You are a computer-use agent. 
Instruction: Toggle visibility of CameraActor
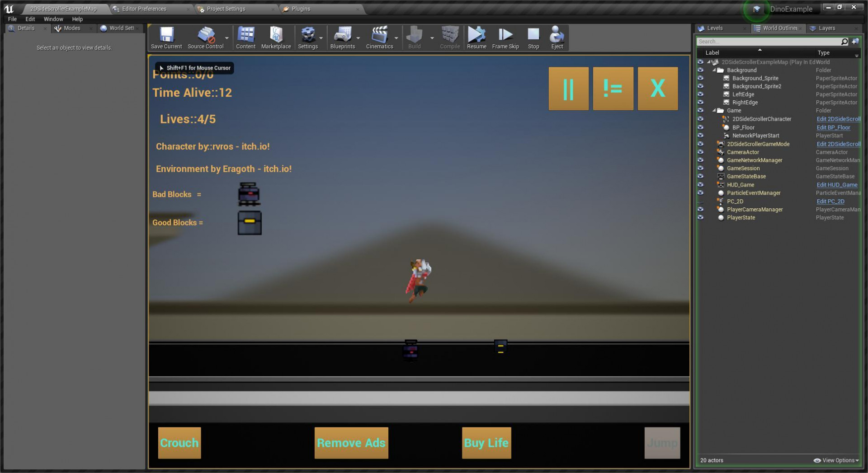tap(700, 152)
